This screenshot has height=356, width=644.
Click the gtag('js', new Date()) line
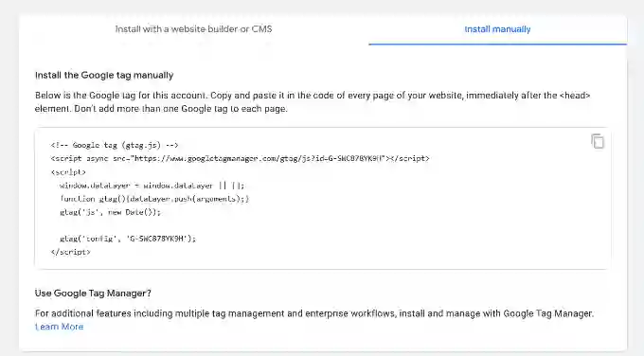click(110, 212)
